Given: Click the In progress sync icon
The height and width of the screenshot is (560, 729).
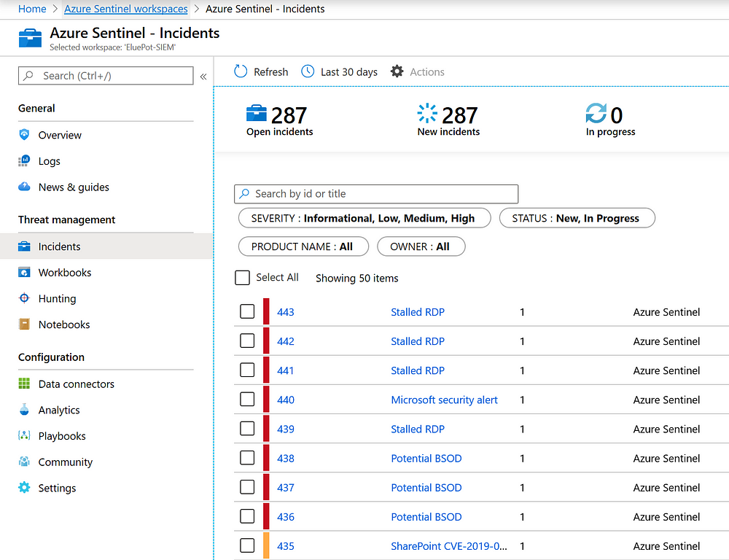Looking at the screenshot, I should (596, 114).
